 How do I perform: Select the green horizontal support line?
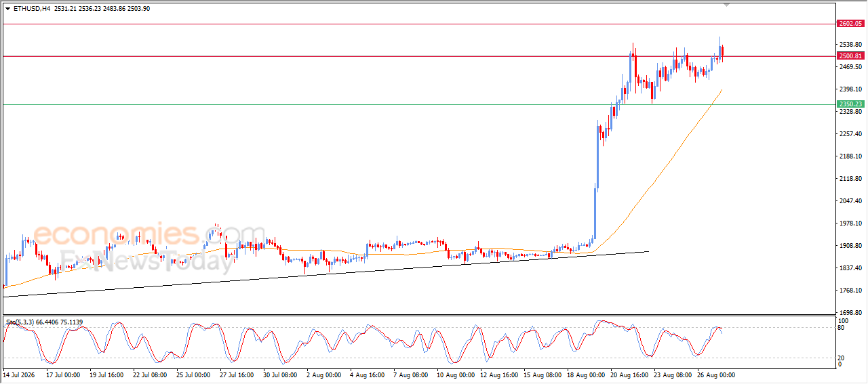tap(418, 104)
